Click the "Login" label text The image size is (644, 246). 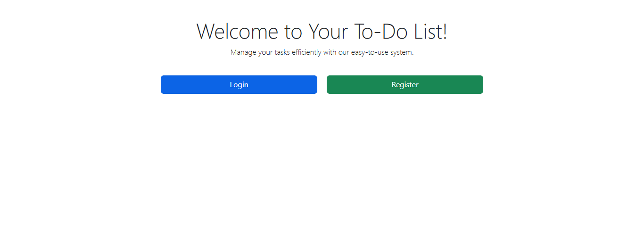(239, 85)
